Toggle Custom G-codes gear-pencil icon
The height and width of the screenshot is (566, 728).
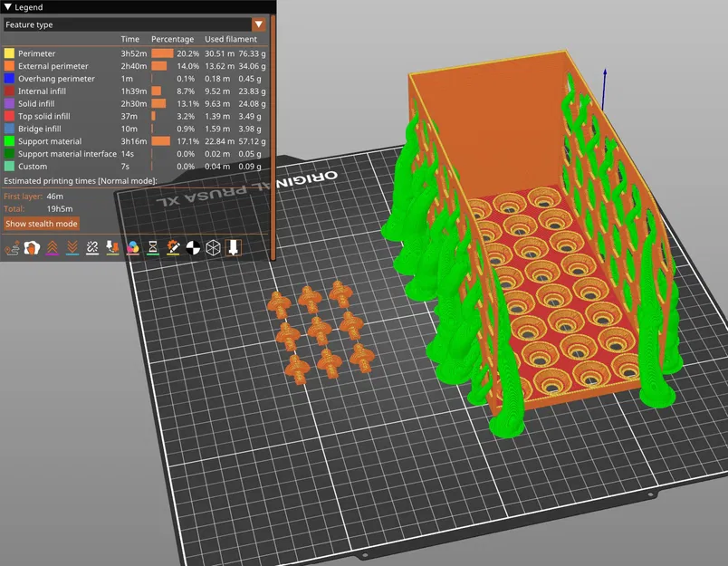[x=173, y=248]
